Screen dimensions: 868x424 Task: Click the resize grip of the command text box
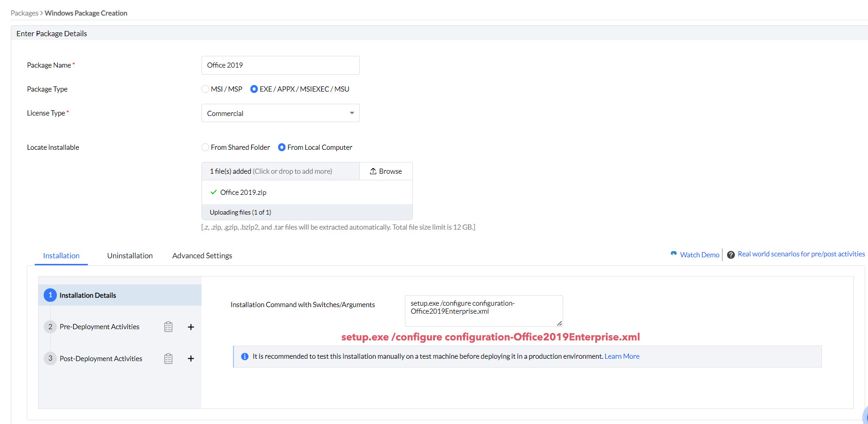[x=559, y=323]
